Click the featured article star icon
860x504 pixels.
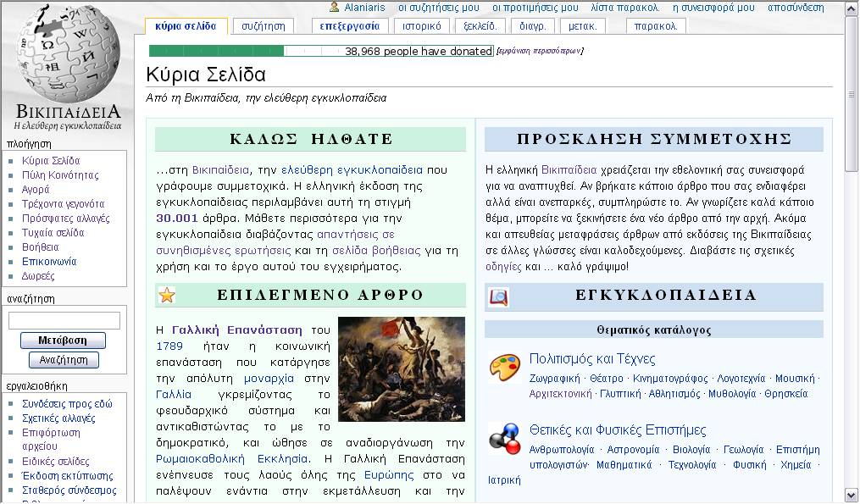pos(167,295)
